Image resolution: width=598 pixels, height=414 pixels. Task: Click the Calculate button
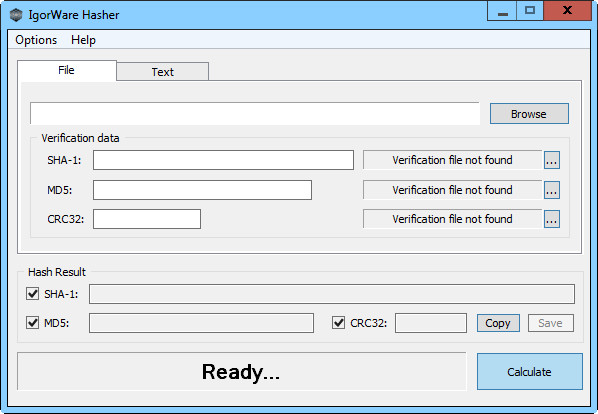pyautogui.click(x=529, y=372)
